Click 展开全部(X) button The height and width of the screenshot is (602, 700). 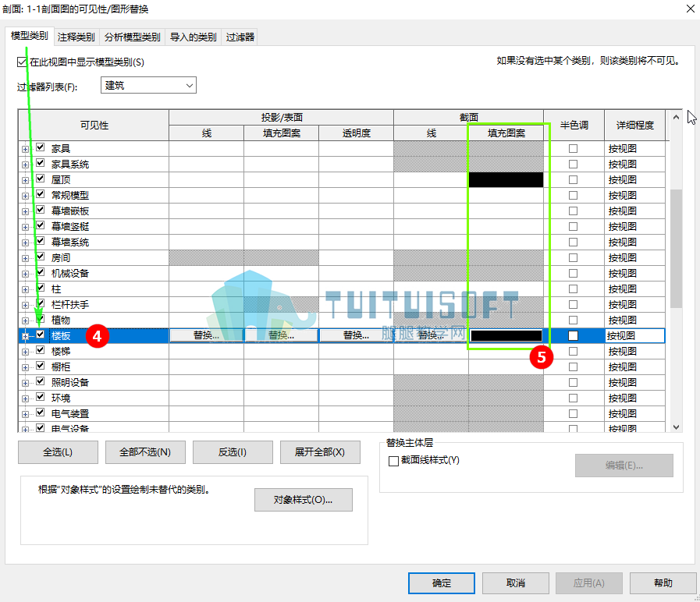(x=320, y=452)
